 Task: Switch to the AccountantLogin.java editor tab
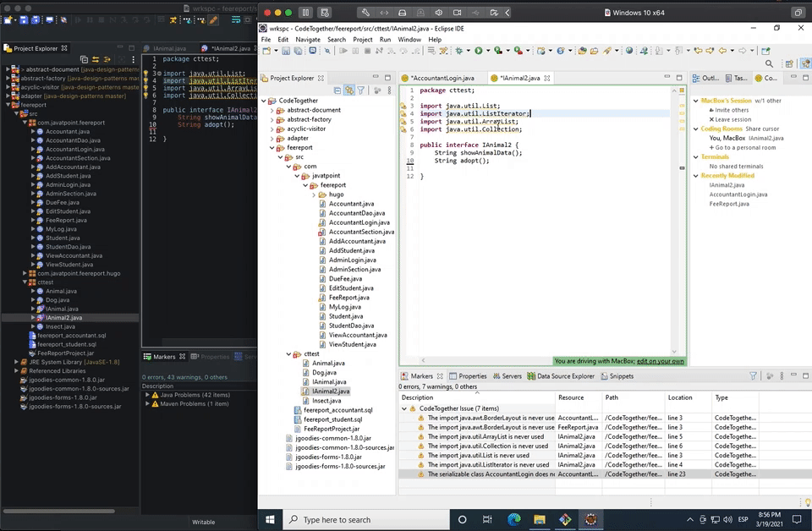coord(442,78)
